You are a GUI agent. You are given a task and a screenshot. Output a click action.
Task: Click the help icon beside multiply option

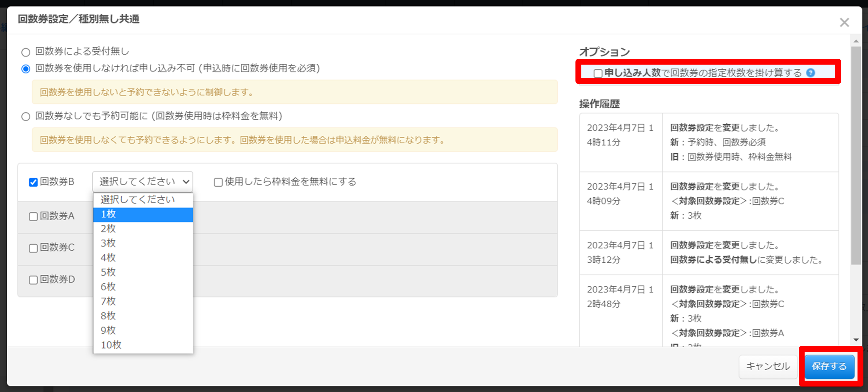point(811,73)
